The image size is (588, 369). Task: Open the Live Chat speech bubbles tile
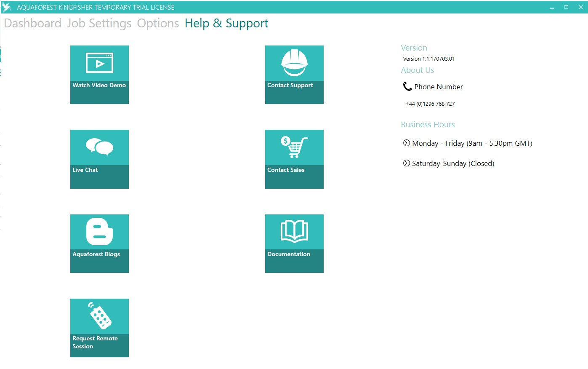point(99,147)
